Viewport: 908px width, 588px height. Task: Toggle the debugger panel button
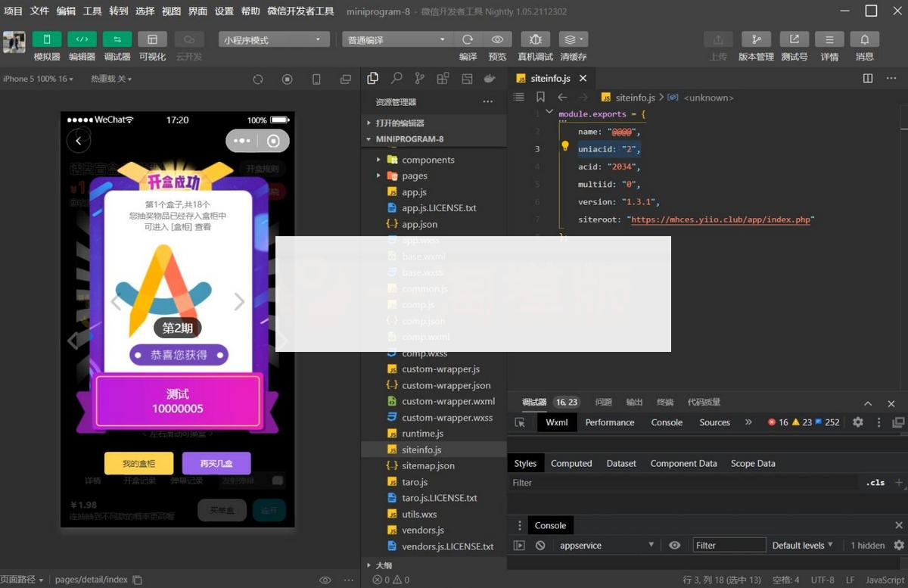click(117, 39)
